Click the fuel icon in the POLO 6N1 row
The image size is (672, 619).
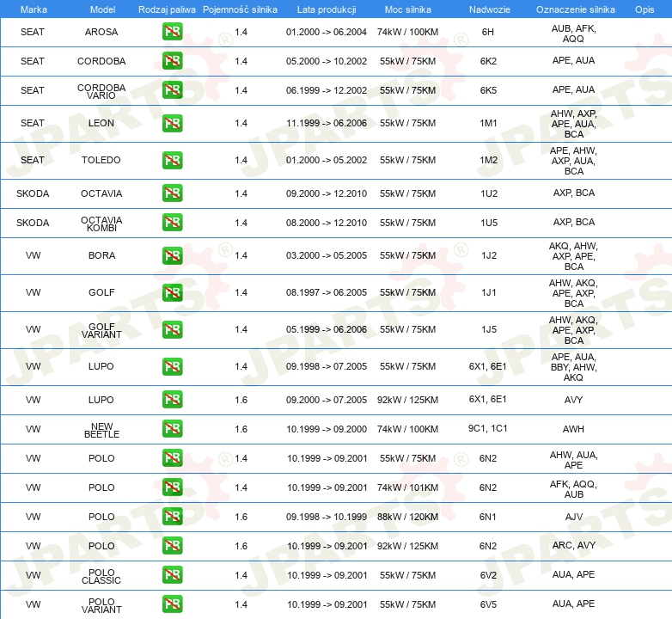coord(172,516)
